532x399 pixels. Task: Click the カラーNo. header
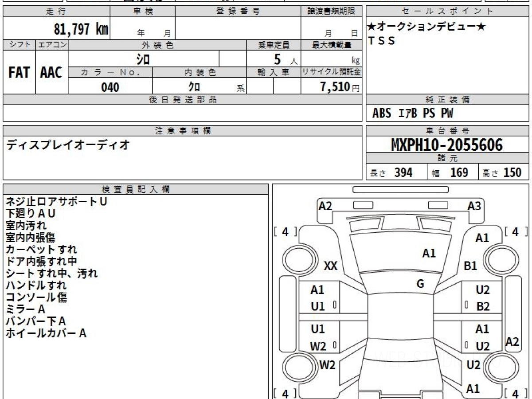pos(110,73)
